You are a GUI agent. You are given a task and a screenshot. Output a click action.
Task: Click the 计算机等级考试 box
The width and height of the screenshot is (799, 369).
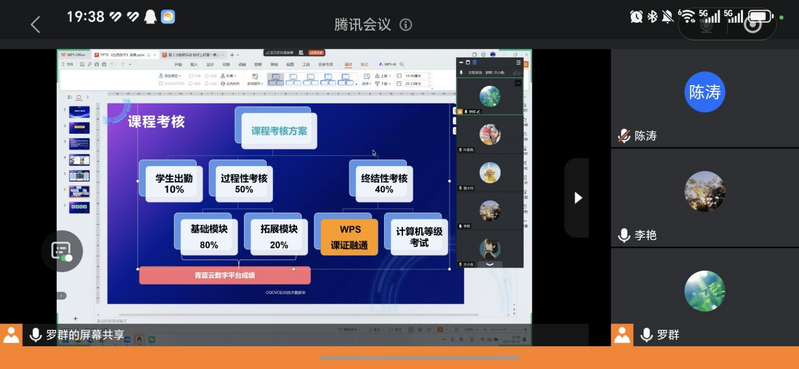point(419,236)
